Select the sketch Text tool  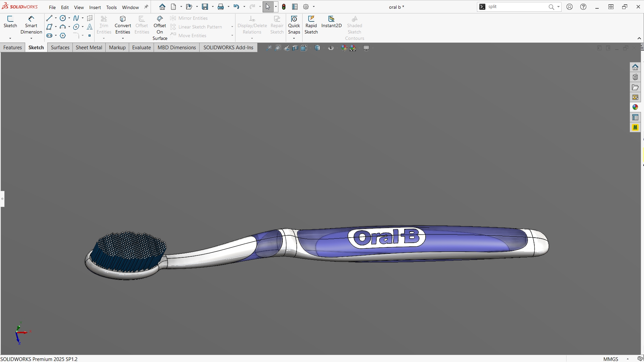coord(90,27)
